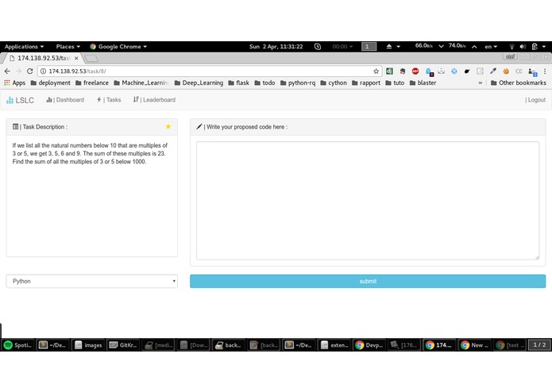Click the browser back arrow
The image size is (552, 392).
(x=7, y=71)
